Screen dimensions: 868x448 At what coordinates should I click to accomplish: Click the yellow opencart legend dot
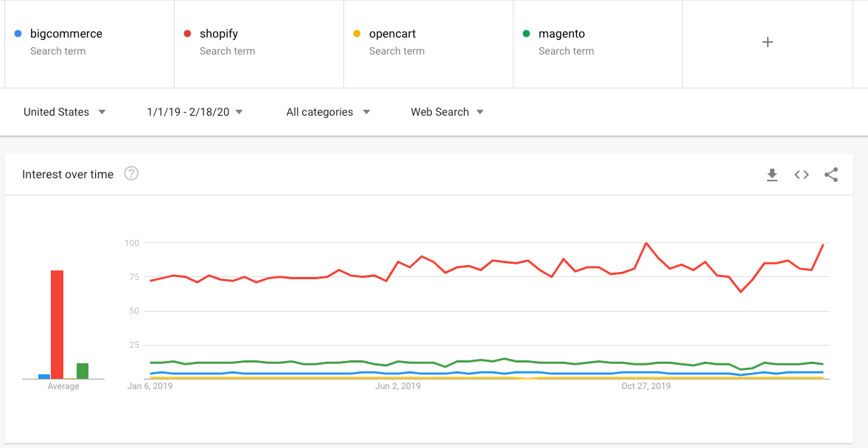coord(358,33)
